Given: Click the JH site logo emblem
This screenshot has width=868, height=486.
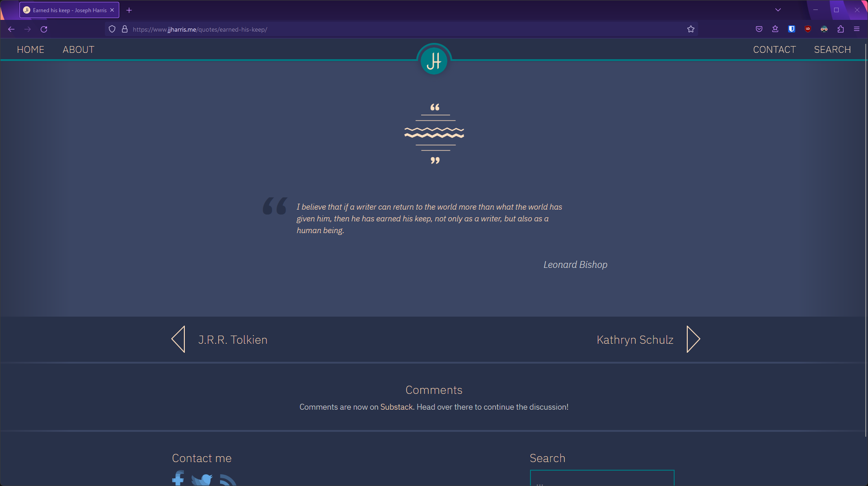Looking at the screenshot, I should click(x=434, y=61).
